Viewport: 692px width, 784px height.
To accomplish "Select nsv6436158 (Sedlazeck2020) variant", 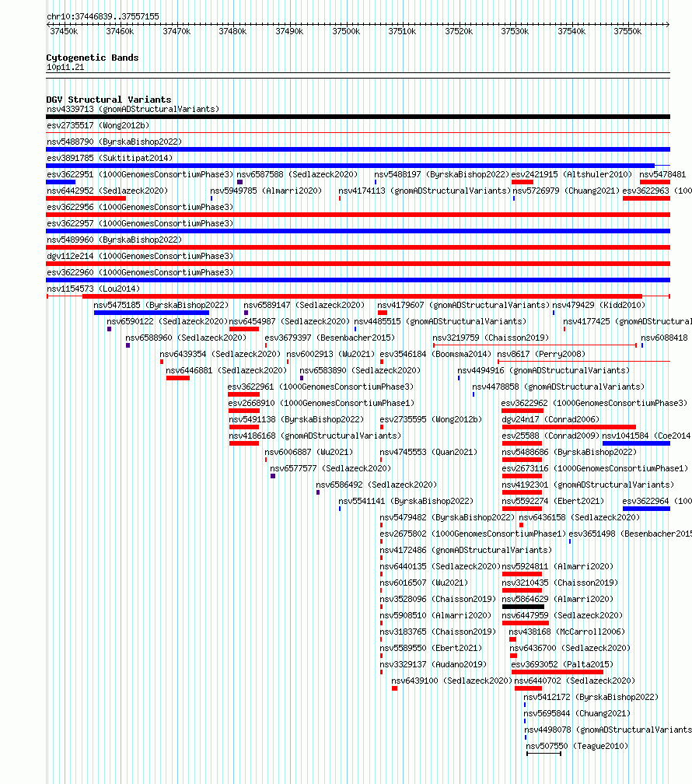I will (x=579, y=517).
